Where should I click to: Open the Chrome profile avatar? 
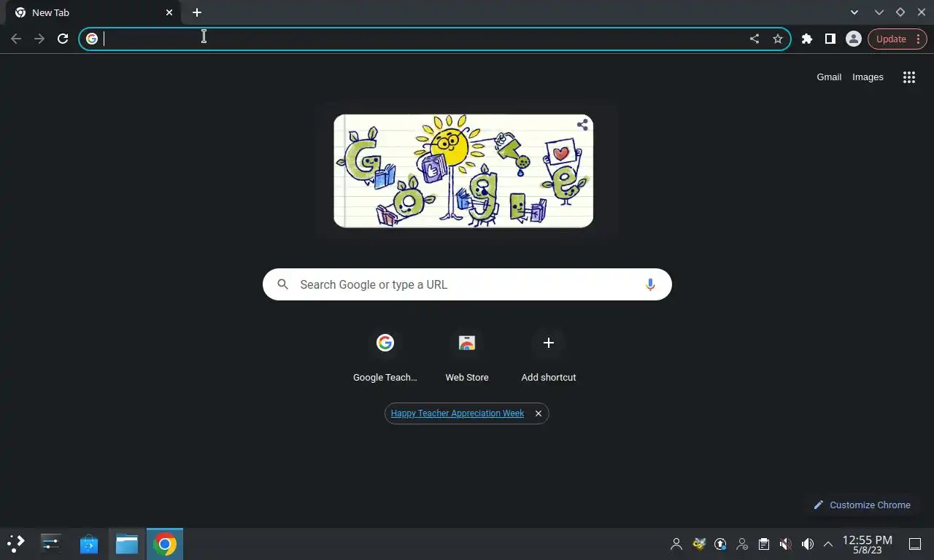(853, 39)
